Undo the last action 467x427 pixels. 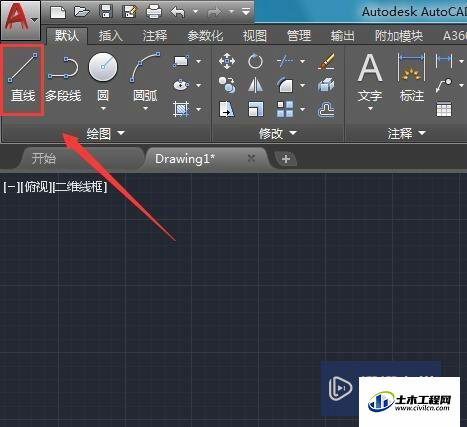pyautogui.click(x=178, y=13)
